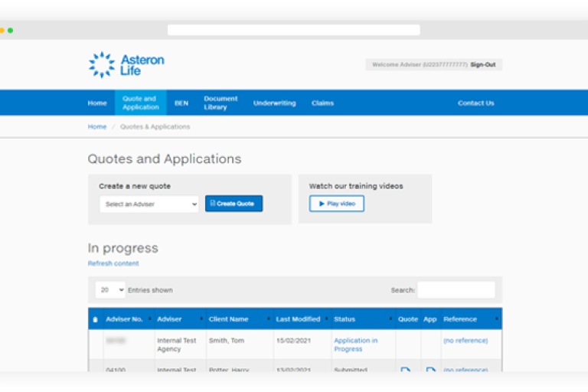Play the training video
The image size is (588, 392).
(x=337, y=204)
